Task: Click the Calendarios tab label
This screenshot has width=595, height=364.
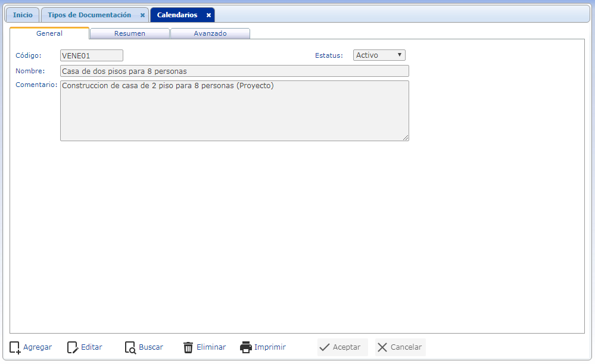Action: click(177, 15)
